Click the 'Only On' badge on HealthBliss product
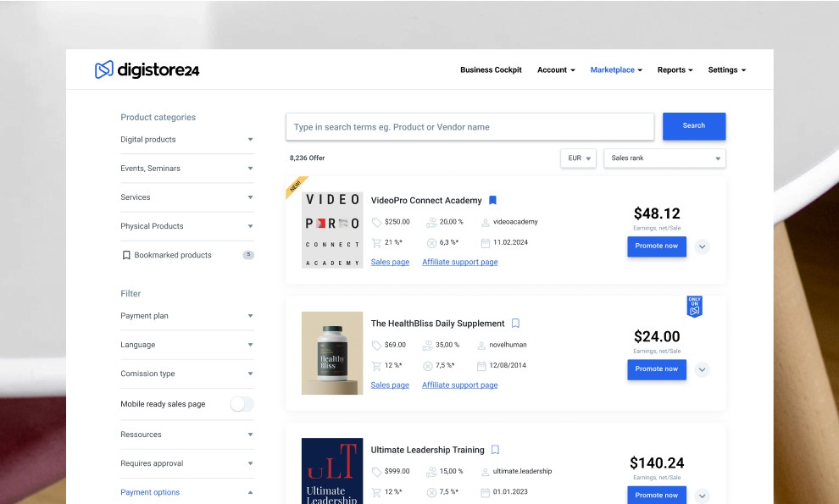The width and height of the screenshot is (839, 504). coord(694,306)
